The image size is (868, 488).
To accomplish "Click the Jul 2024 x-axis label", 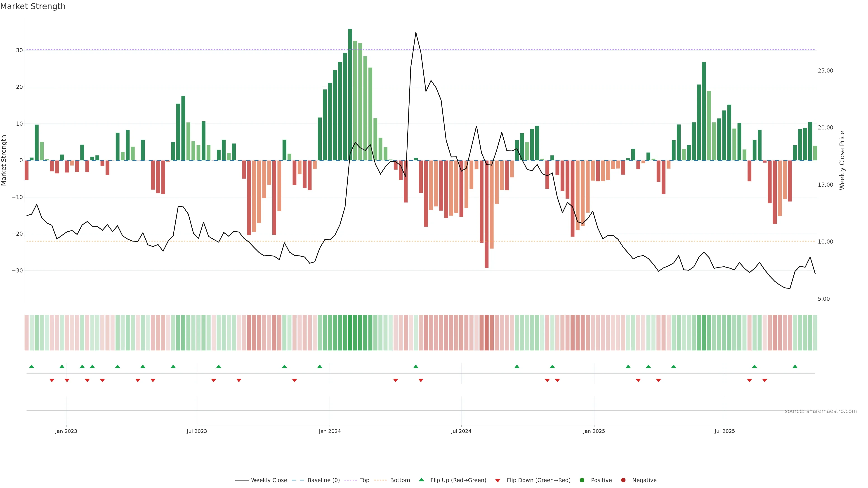I will (461, 431).
